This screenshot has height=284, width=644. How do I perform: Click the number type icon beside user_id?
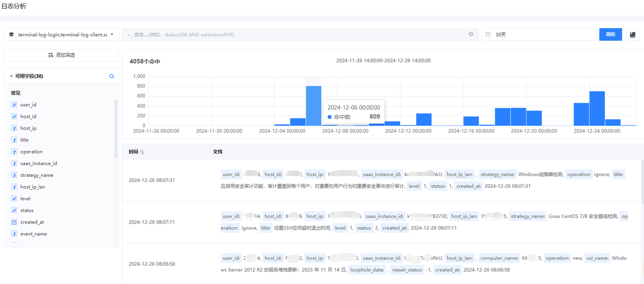pos(15,105)
